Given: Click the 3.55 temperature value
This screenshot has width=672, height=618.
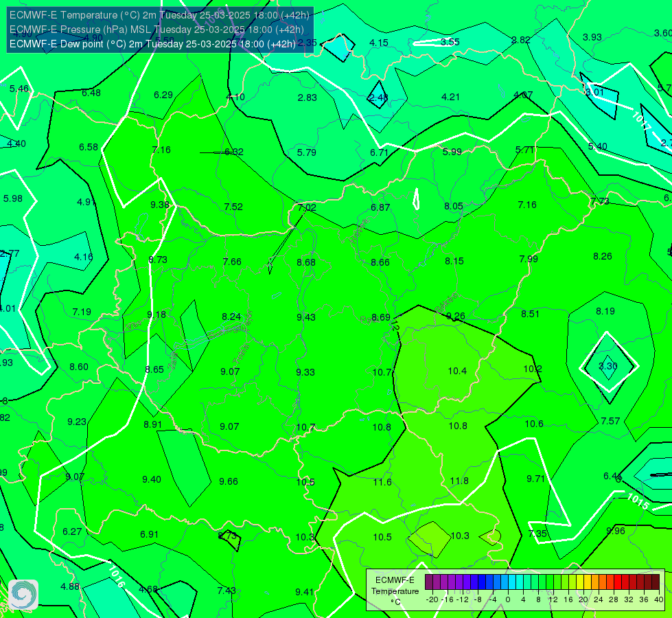Looking at the screenshot, I should tap(450, 42).
